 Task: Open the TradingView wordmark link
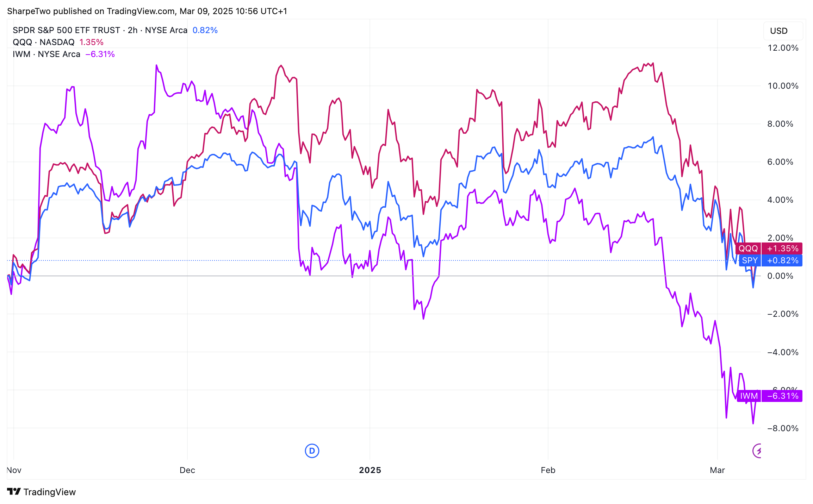50,492
